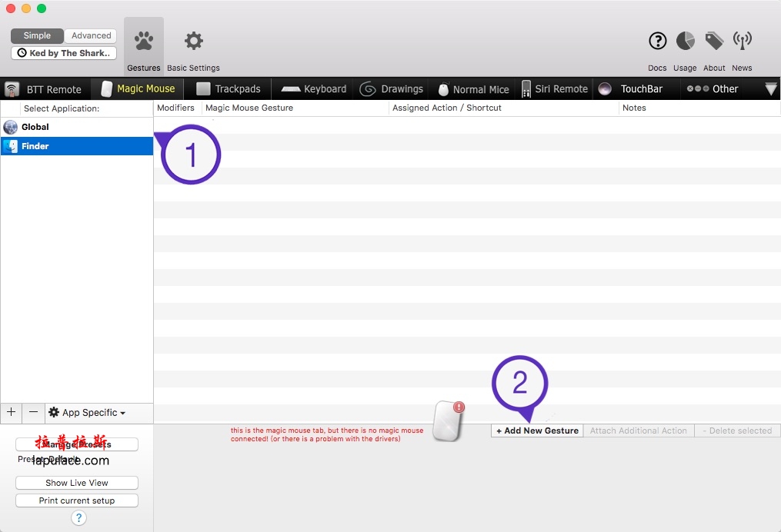The height and width of the screenshot is (532, 781).
Task: Click Add New Gesture button
Action: (x=537, y=431)
